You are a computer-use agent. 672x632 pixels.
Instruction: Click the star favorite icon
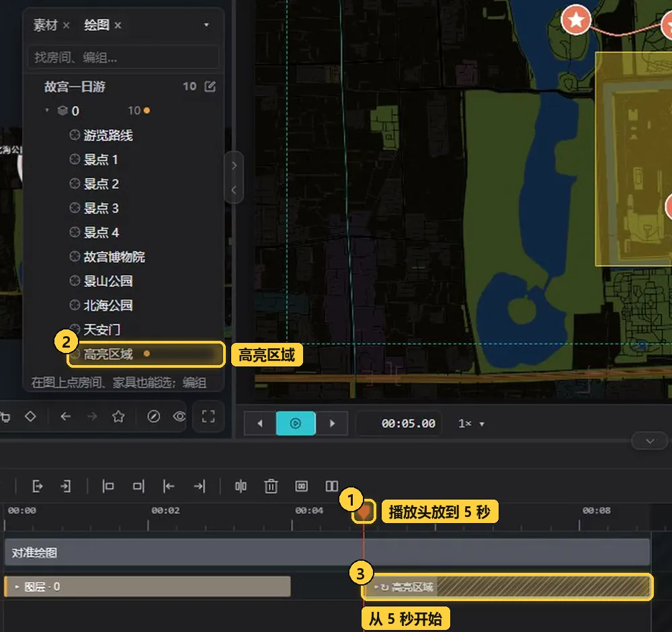coord(118,416)
